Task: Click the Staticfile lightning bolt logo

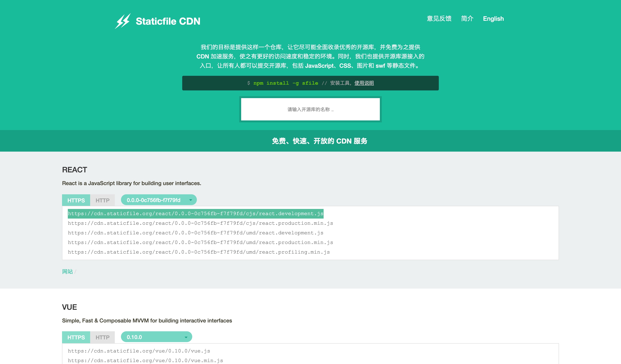Action: tap(123, 21)
